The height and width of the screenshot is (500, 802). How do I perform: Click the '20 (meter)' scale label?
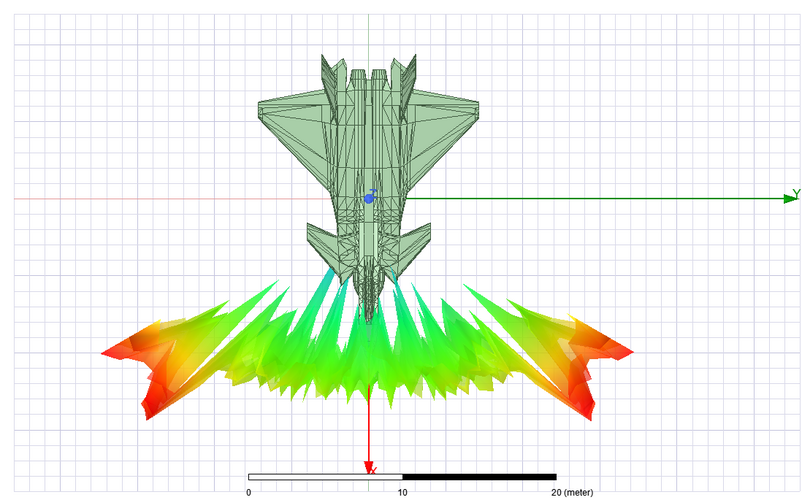pos(572,492)
